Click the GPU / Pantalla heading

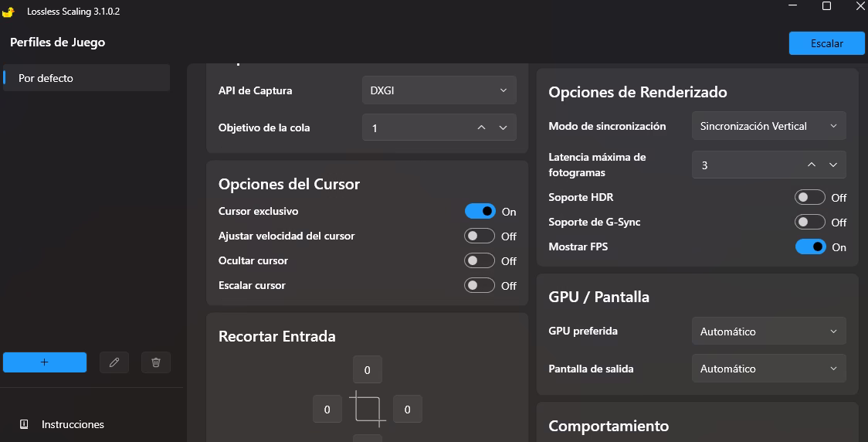pos(599,297)
